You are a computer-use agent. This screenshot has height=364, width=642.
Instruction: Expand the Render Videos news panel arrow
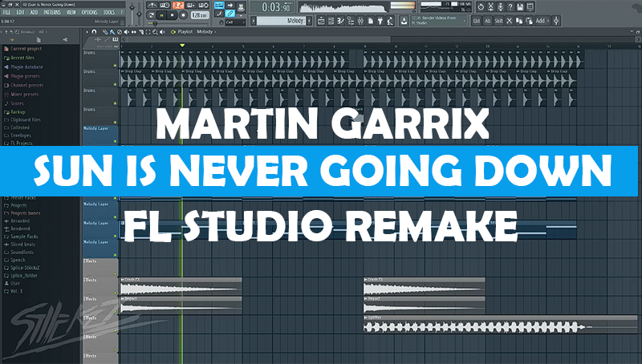click(x=465, y=21)
